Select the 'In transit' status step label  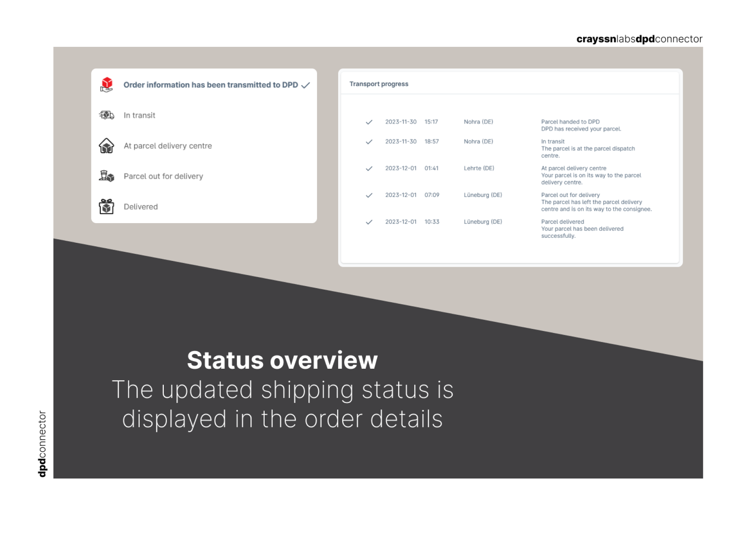click(139, 115)
